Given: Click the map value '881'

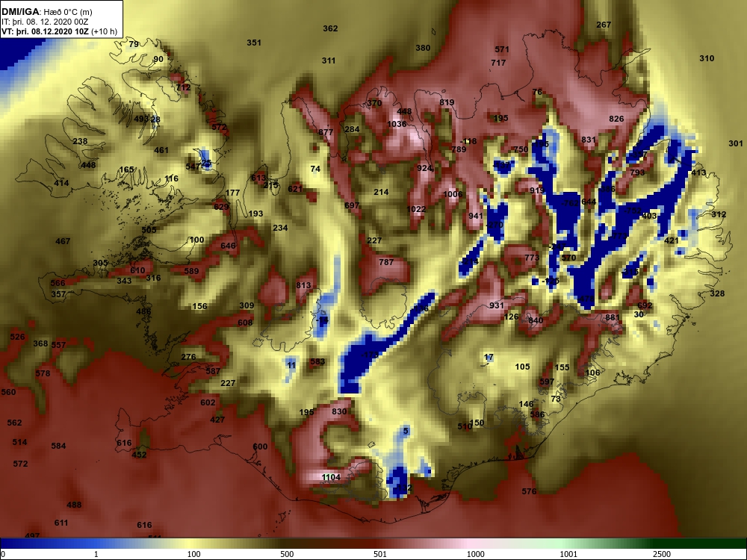Looking at the screenshot, I should (613, 317).
